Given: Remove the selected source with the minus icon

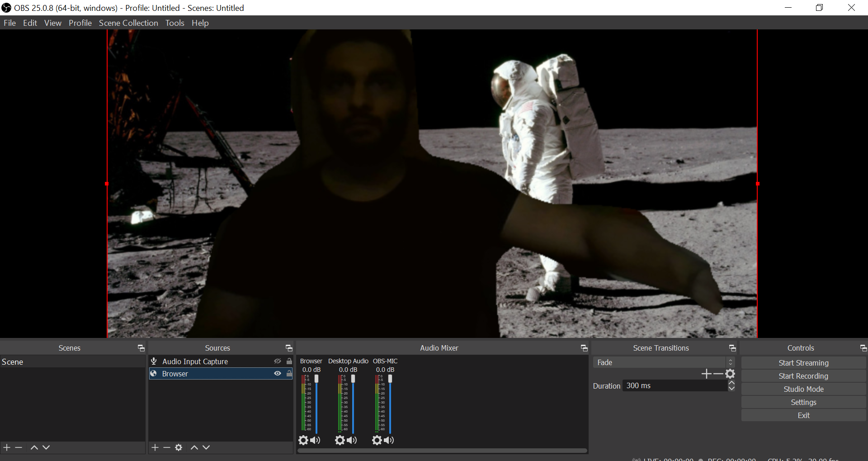Looking at the screenshot, I should tap(167, 447).
